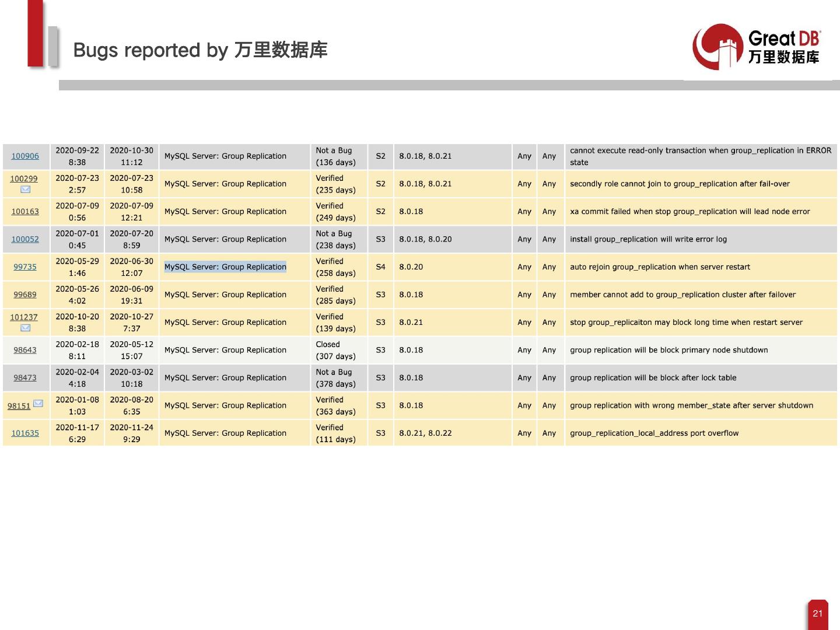Open bug 99689 link

point(25,295)
